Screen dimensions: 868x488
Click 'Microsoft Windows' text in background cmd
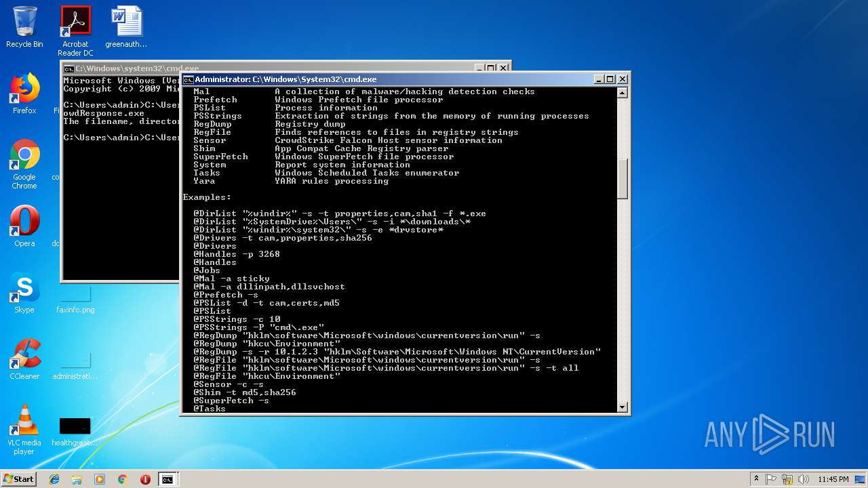tap(109, 81)
